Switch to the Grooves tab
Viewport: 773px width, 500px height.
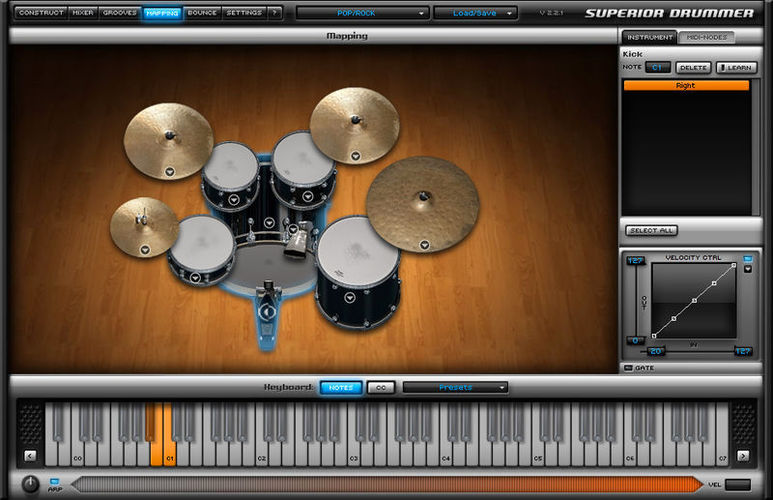point(120,13)
